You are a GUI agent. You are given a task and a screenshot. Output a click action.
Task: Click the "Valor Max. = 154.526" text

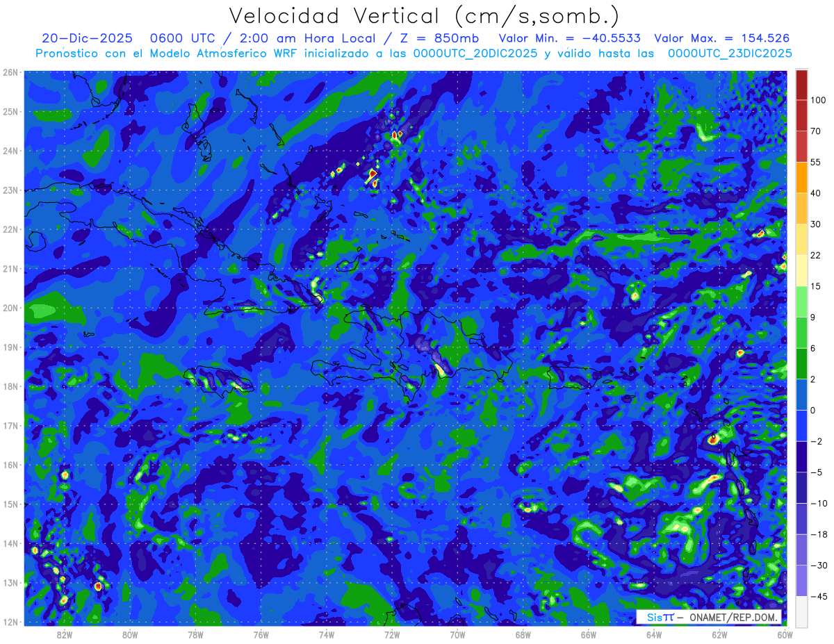pos(722,38)
